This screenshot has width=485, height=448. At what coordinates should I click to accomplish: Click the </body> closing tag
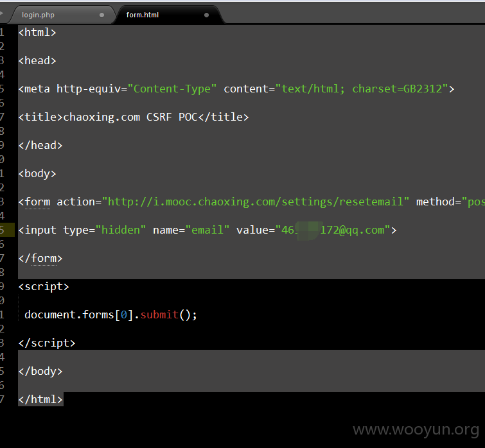(40, 371)
